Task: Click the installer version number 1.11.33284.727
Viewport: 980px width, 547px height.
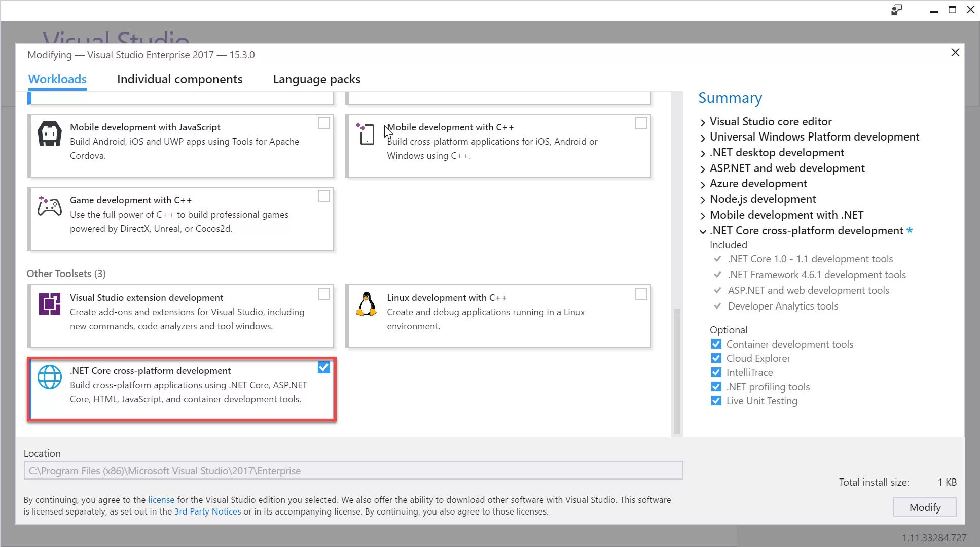Action: pos(934,538)
